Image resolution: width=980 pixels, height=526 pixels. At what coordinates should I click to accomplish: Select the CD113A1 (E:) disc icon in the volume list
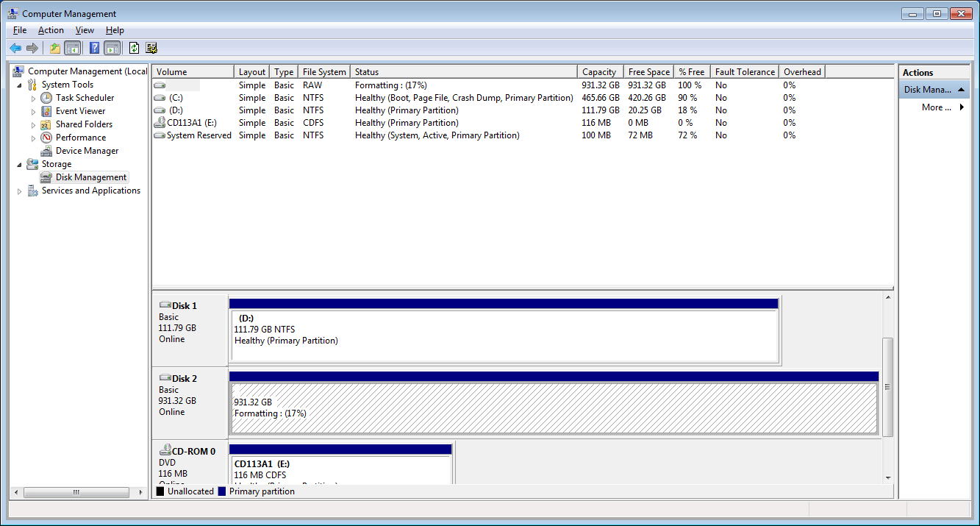[160, 123]
